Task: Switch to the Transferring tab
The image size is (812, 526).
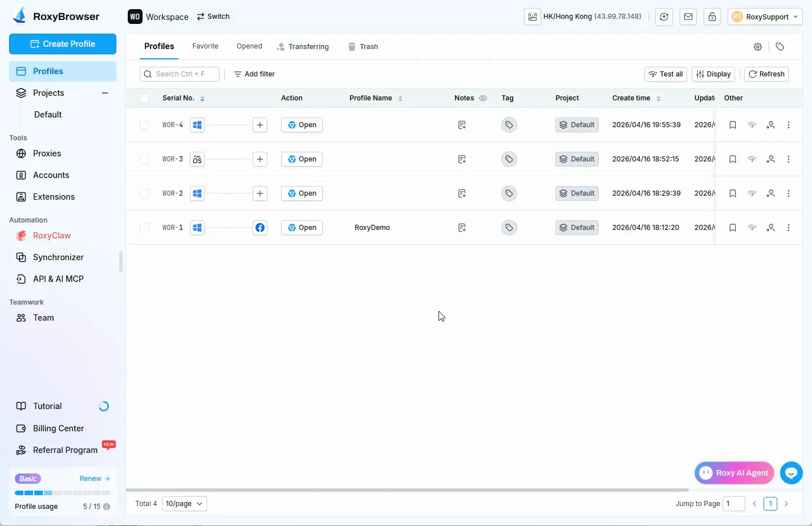Action: click(303, 47)
